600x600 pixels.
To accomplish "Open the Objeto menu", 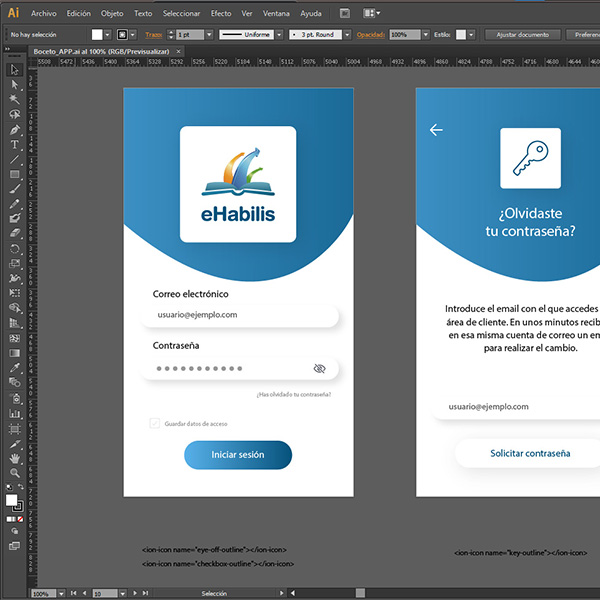I will (x=112, y=13).
